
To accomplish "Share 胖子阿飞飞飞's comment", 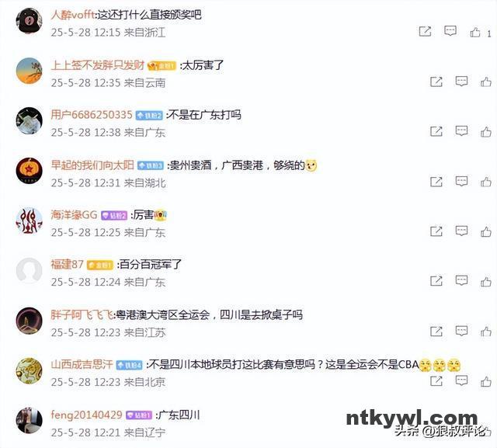I will pos(436,332).
